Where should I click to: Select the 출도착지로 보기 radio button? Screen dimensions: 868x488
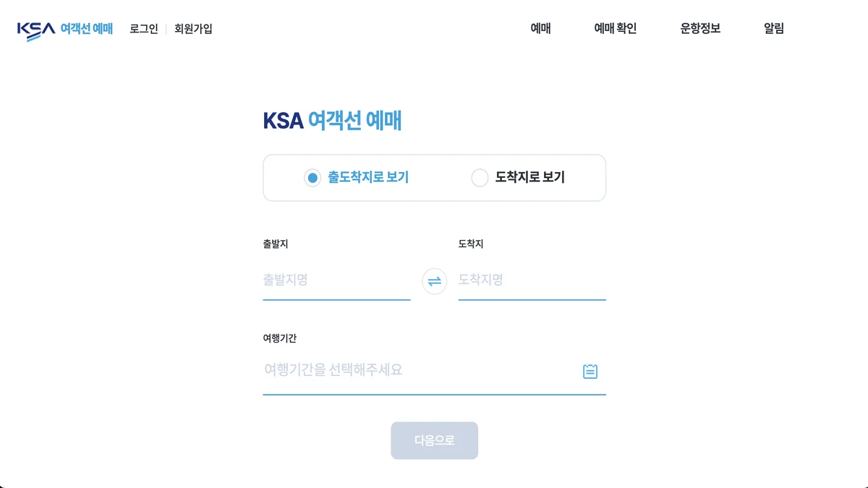tap(312, 178)
